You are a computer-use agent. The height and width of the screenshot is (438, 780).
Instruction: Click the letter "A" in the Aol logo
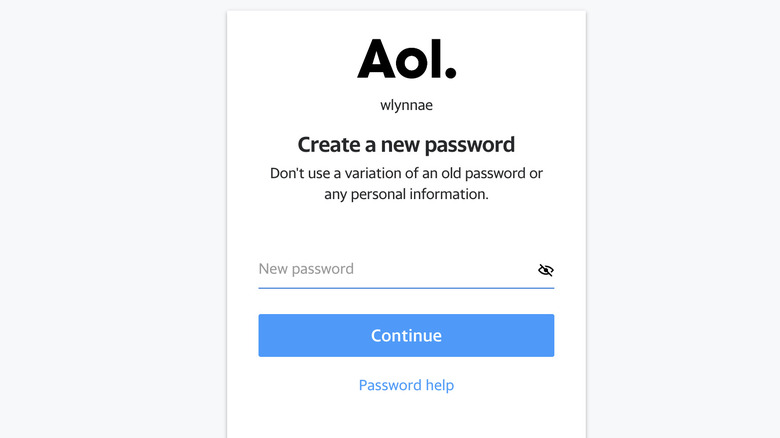click(x=377, y=59)
